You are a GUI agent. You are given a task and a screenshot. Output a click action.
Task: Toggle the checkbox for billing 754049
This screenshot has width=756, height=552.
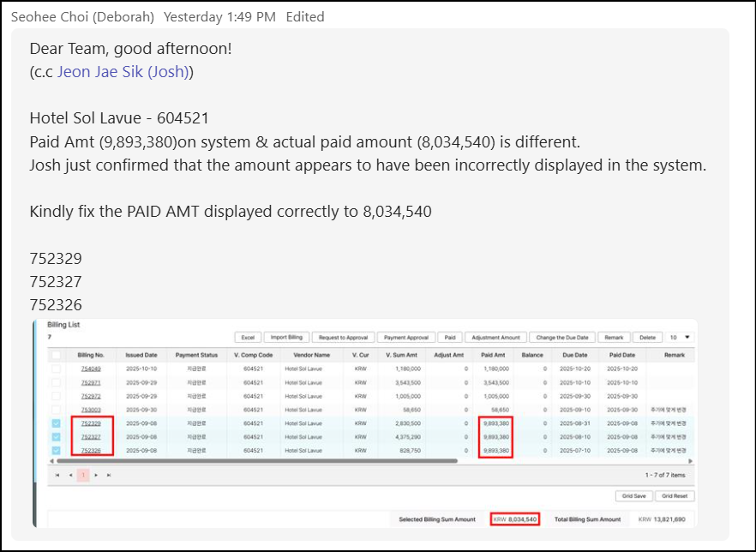tap(57, 369)
